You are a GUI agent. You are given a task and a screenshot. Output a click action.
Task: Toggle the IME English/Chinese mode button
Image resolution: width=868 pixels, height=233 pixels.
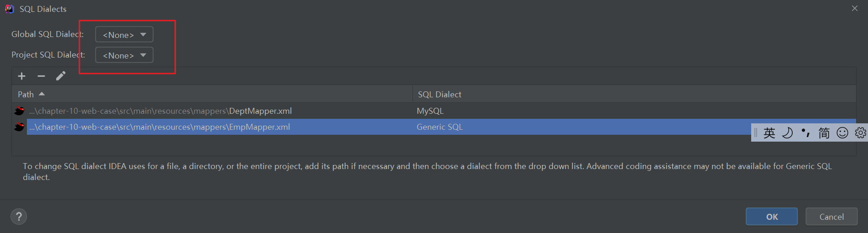point(769,132)
